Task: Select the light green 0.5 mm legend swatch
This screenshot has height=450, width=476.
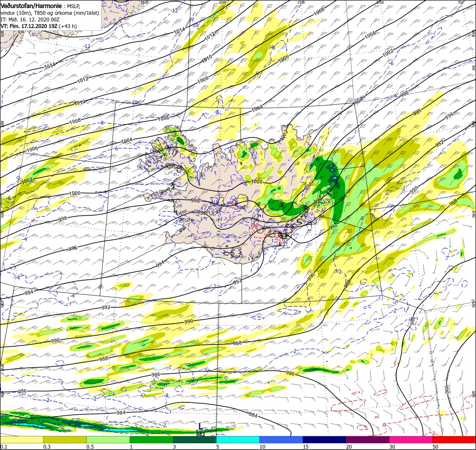Action: pos(108,440)
